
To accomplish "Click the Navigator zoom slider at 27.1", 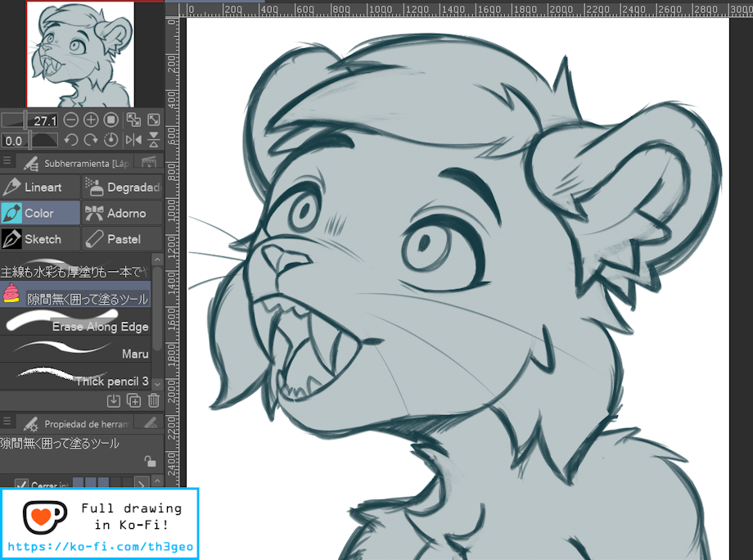I will pos(29,120).
